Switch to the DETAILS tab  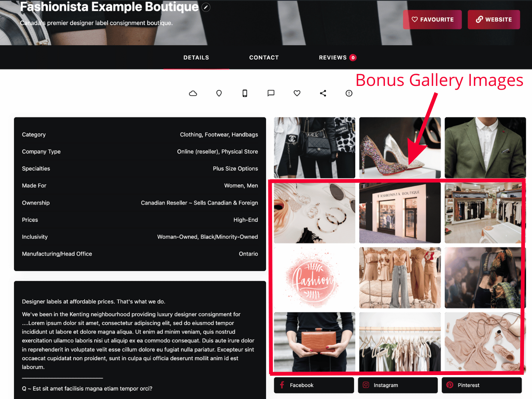[x=196, y=57]
